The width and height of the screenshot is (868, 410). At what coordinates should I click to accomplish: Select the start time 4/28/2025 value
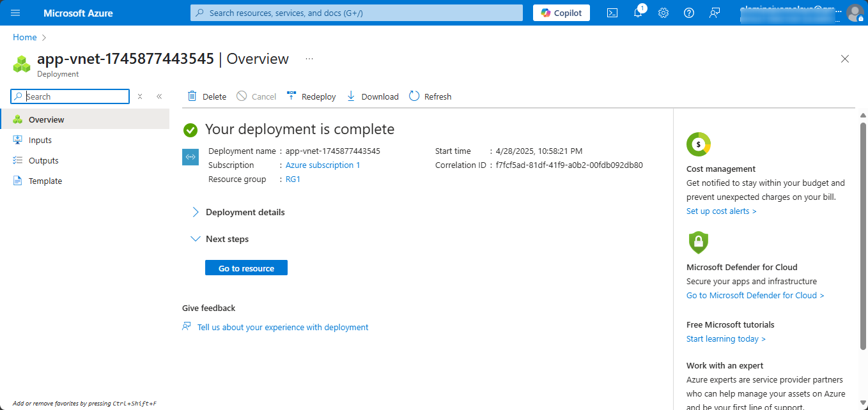click(539, 151)
